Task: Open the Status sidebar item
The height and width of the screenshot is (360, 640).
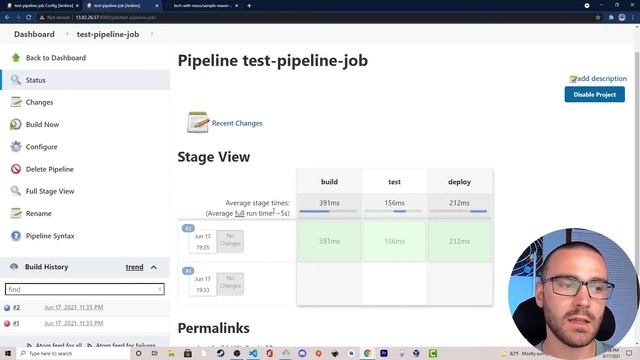Action: click(x=85, y=80)
